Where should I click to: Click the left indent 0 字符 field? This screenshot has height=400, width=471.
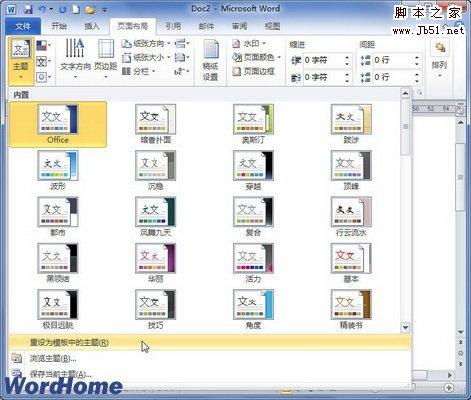324,60
